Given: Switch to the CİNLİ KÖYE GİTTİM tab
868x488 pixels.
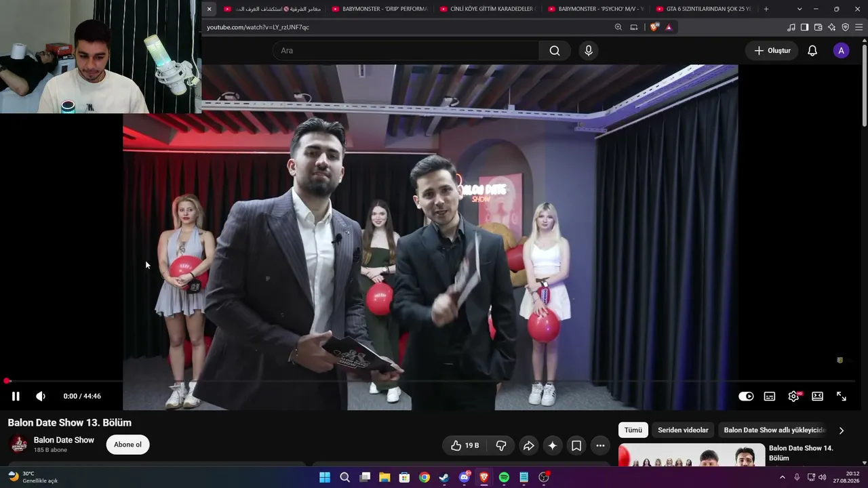Looking at the screenshot, I should [x=488, y=9].
